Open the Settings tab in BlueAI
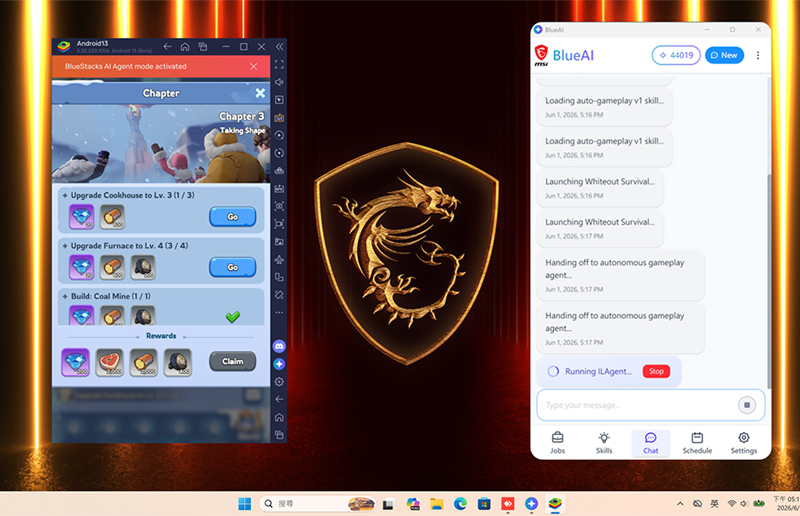 tap(744, 443)
